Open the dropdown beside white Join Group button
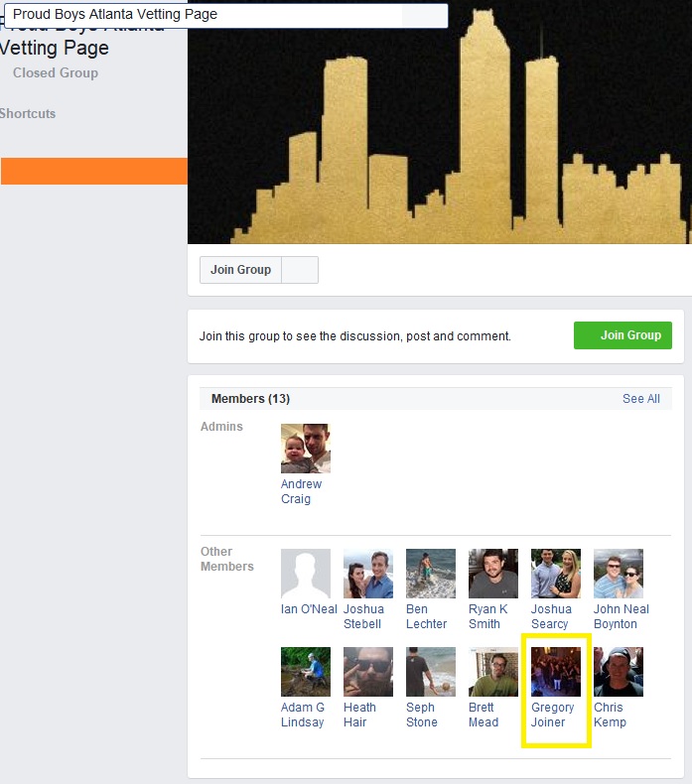 [x=300, y=270]
